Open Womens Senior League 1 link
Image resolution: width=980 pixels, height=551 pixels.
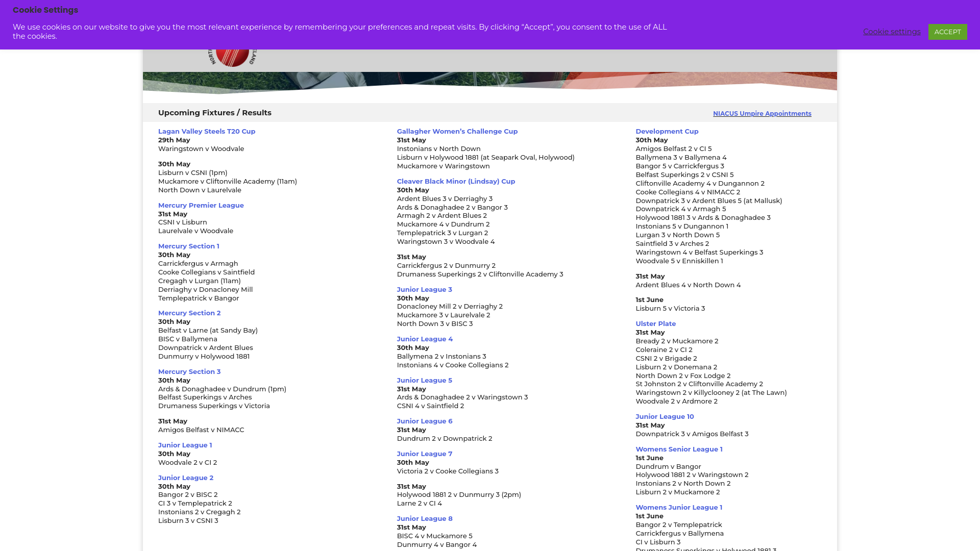pyautogui.click(x=679, y=449)
